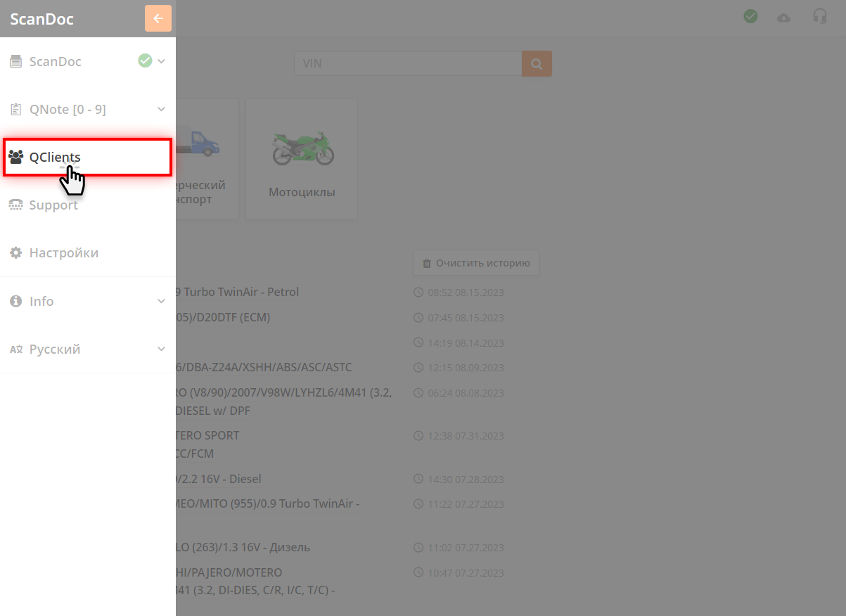
Task: Click the ScanDoc device icon in sidebar
Action: click(15, 61)
